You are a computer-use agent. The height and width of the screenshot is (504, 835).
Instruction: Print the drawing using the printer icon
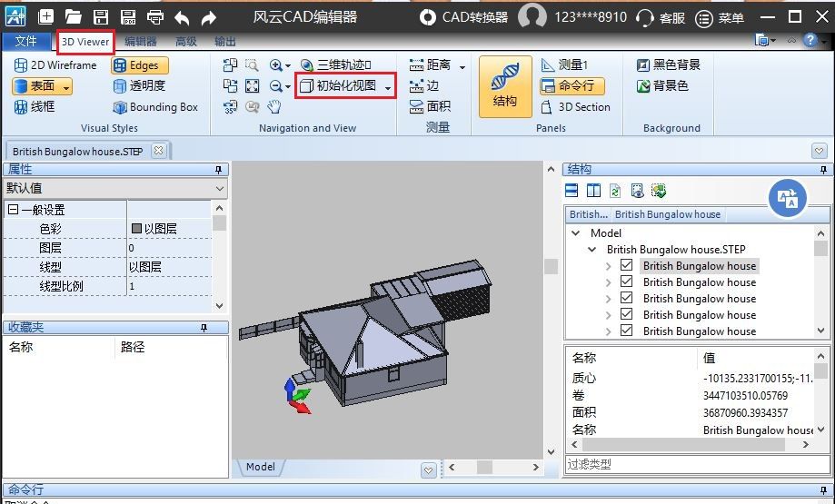point(155,17)
